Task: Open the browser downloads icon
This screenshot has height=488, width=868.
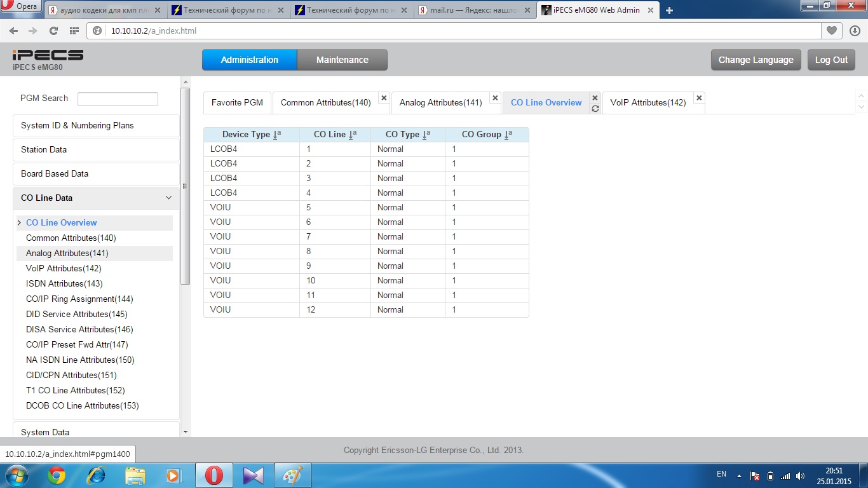Action: tap(854, 30)
